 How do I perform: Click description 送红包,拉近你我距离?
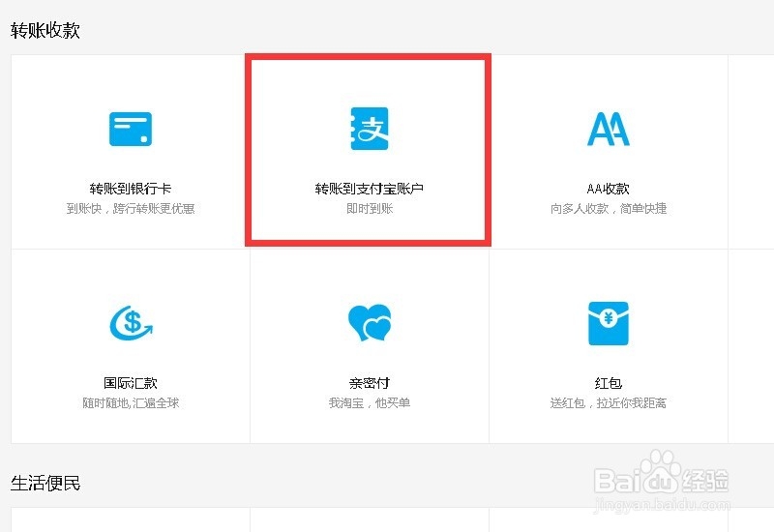click(609, 403)
